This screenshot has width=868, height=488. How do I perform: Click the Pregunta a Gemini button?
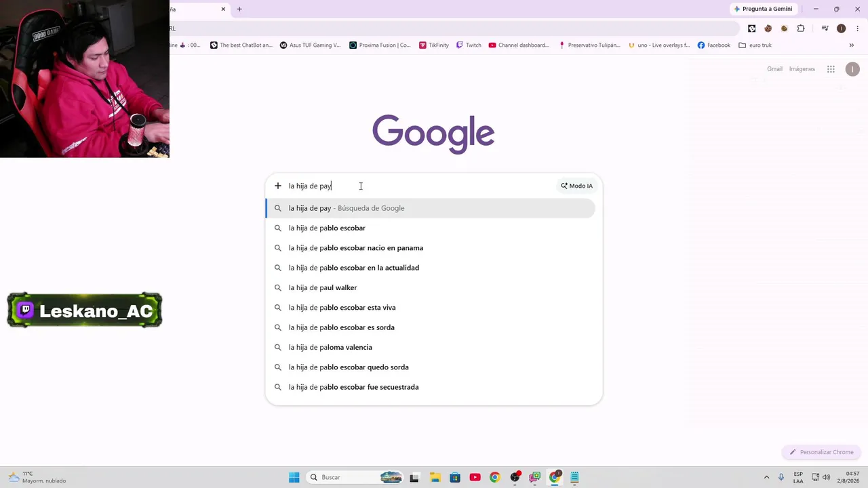763,9
